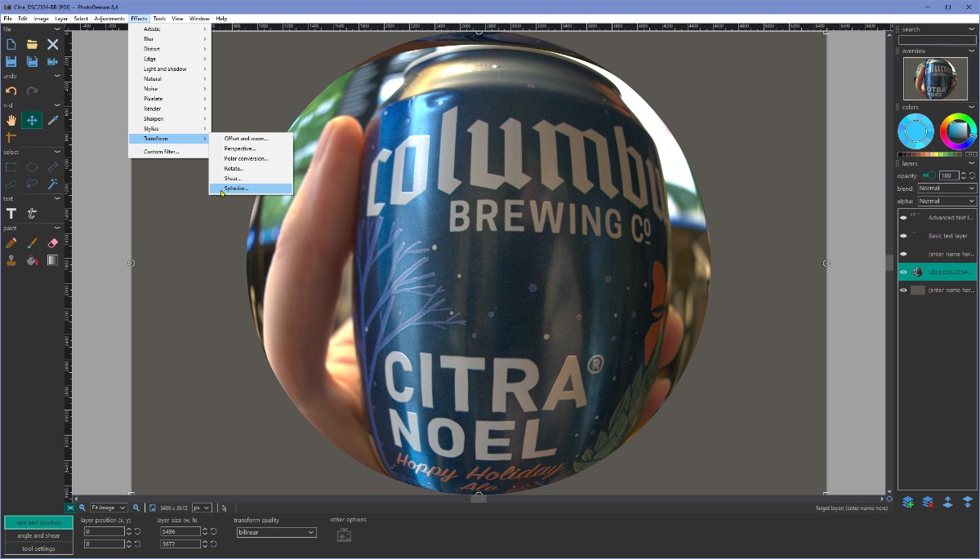Delete layer icon in layers panel
This screenshot has width=980, height=559.
[928, 502]
